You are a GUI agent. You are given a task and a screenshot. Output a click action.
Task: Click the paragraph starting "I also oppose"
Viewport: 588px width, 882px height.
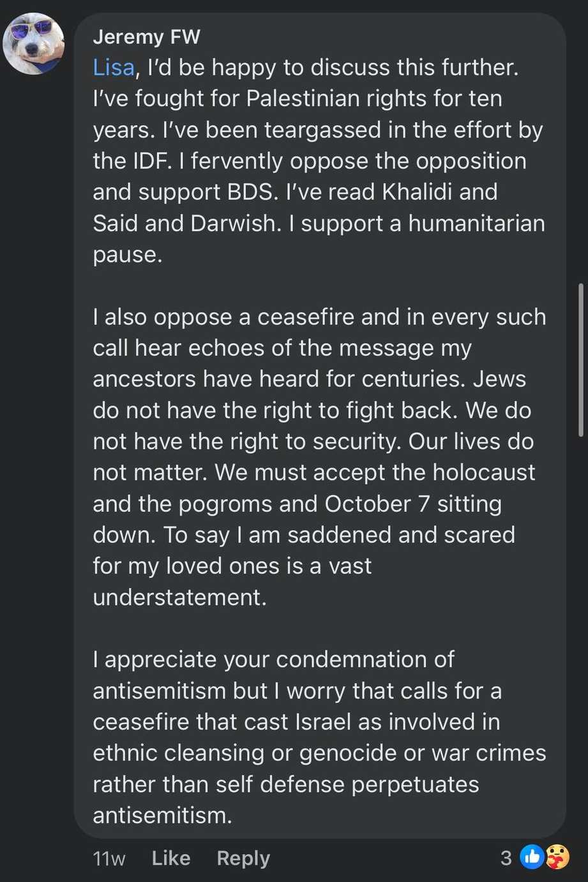(x=319, y=457)
